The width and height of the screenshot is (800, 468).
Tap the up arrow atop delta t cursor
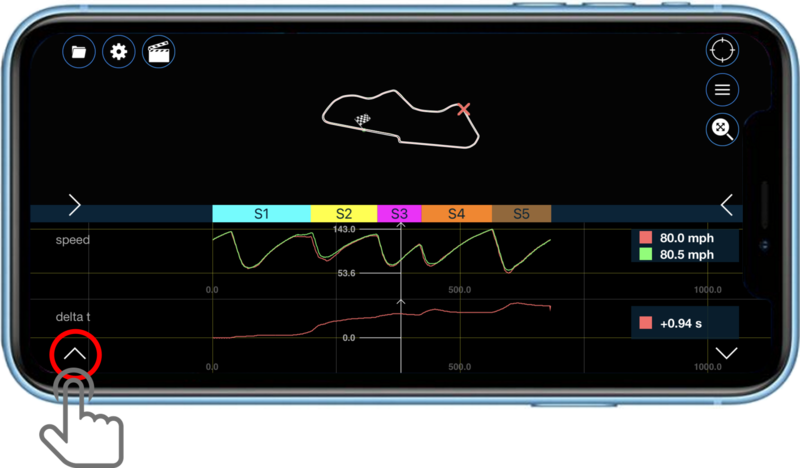point(401,302)
